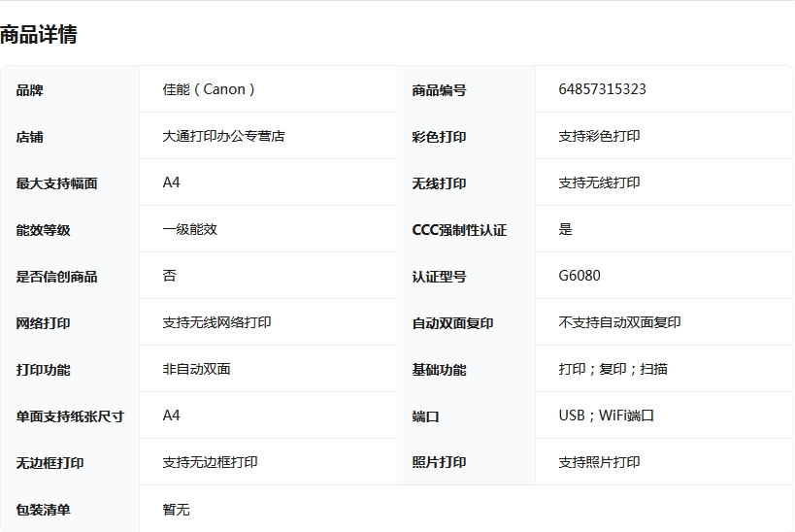795x532 pixels.
Task: Select the 无边框打印 label
Action: tap(50, 463)
